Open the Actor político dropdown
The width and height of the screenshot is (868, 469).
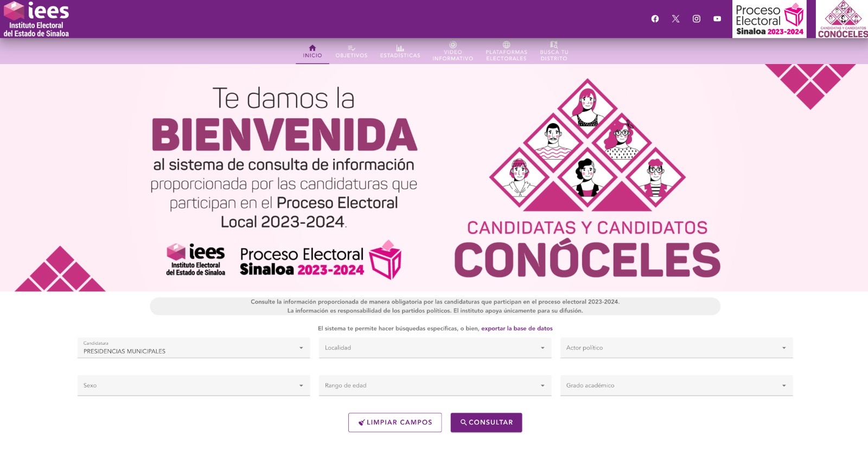click(676, 348)
